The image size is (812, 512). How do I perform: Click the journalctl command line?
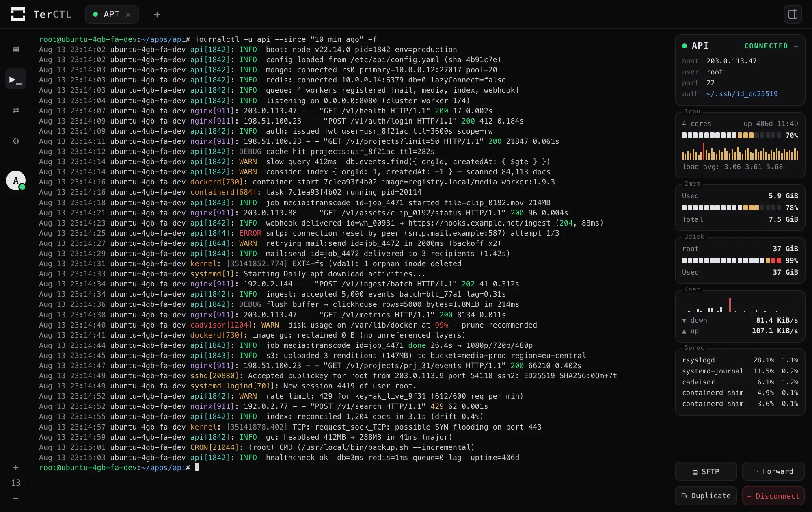pos(208,39)
